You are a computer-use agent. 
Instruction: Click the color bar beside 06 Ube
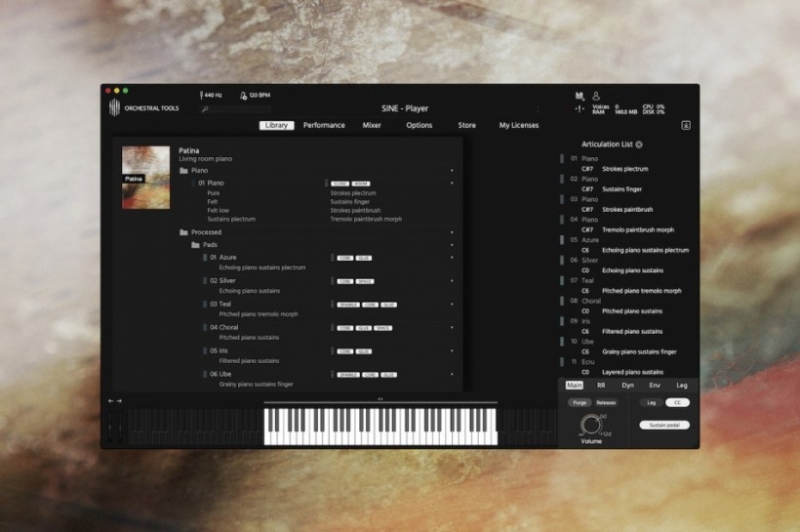pyautogui.click(x=205, y=374)
